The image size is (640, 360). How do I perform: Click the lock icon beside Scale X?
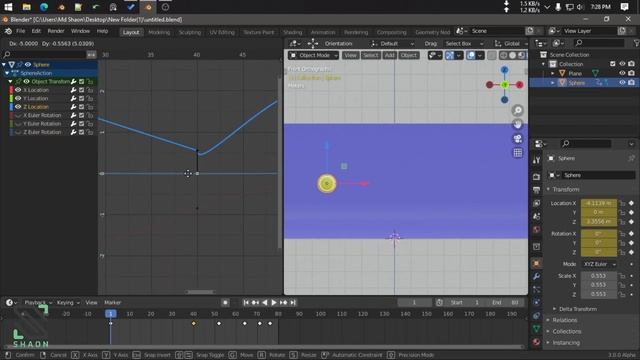pyautogui.click(x=622, y=276)
